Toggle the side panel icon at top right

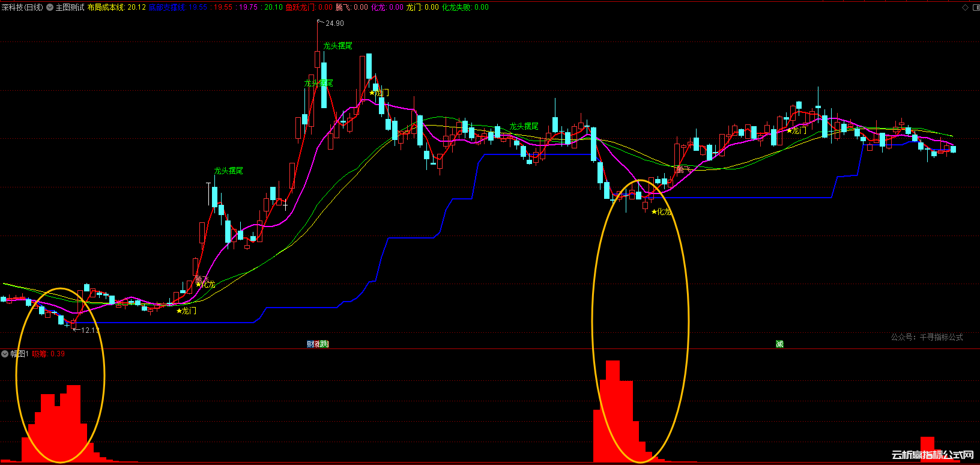[x=975, y=7]
